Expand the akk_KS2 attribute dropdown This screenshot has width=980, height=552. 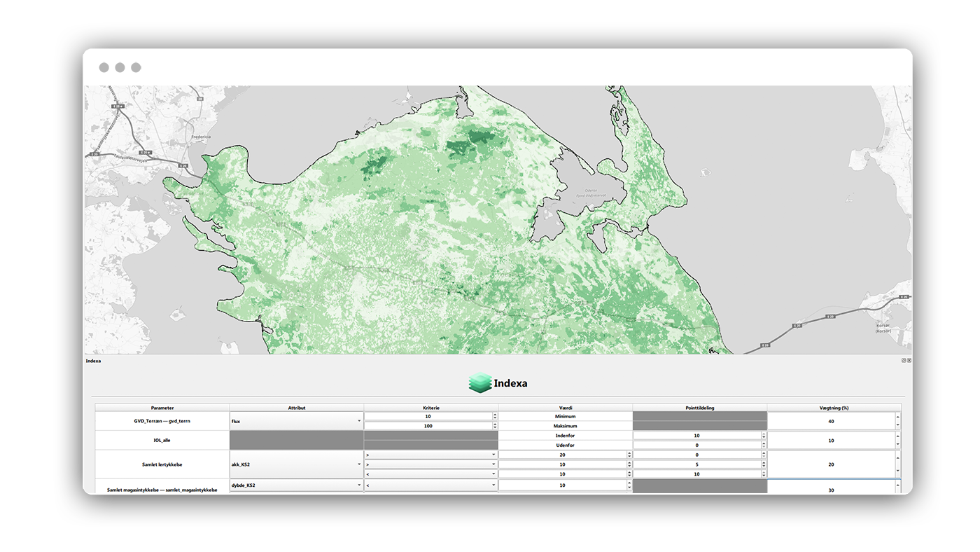pyautogui.click(x=296, y=464)
